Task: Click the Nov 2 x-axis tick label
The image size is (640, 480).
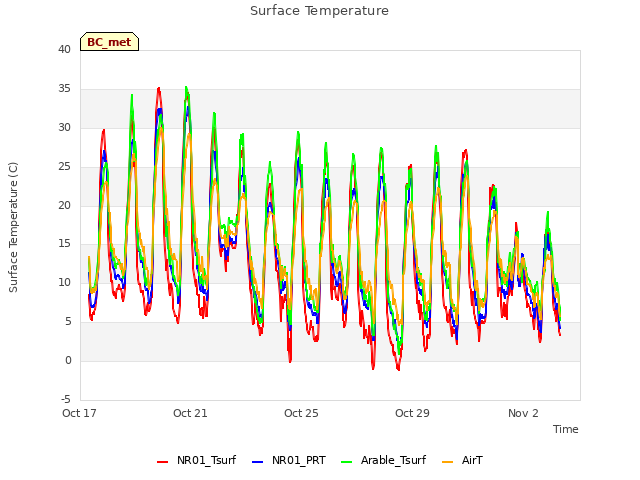Action: point(523,413)
